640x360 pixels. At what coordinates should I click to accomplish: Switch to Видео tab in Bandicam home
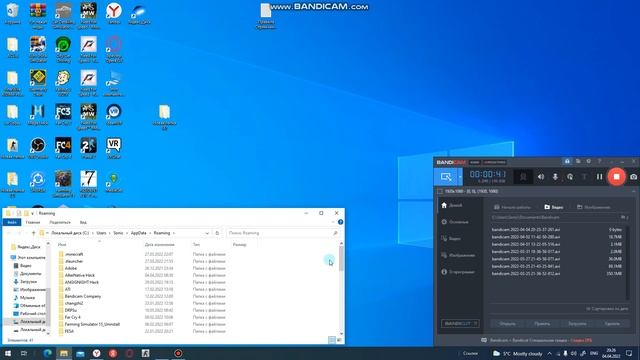tap(554, 207)
